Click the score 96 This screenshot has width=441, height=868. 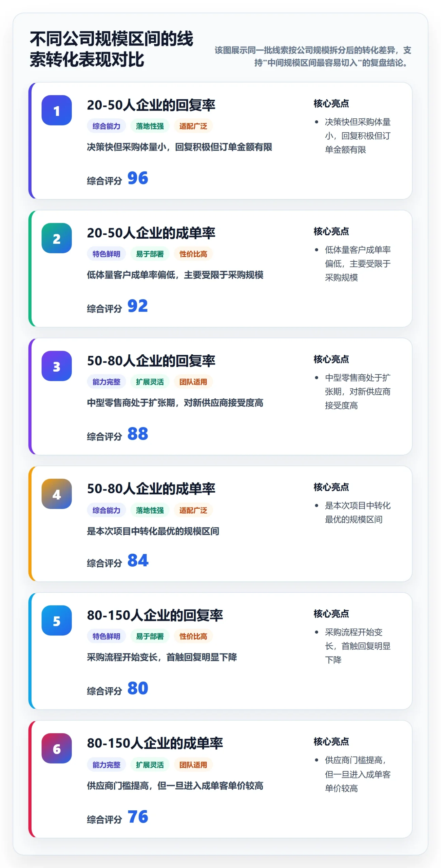[138, 178]
